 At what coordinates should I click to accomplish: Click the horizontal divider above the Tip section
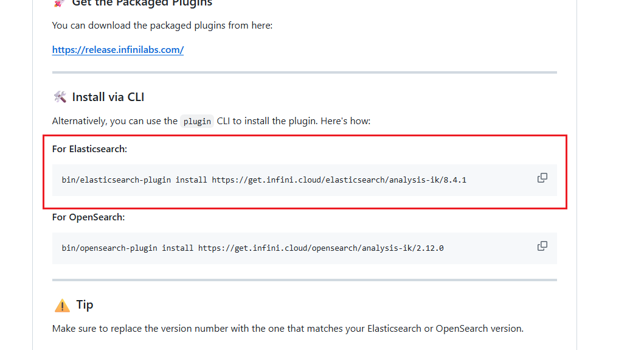pyautogui.click(x=304, y=280)
